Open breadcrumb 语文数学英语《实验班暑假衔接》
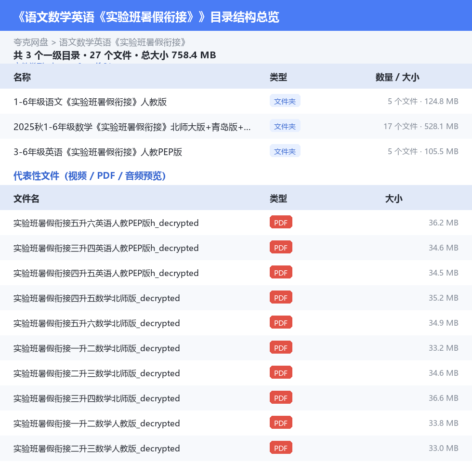472x476 pixels. (122, 42)
